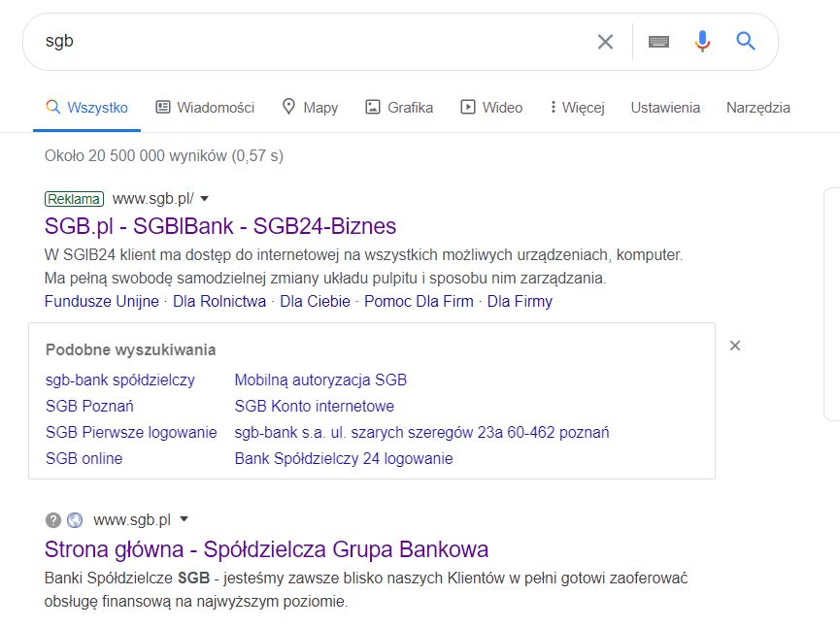Search for SGB Poznań
The image size is (840, 628).
(89, 407)
